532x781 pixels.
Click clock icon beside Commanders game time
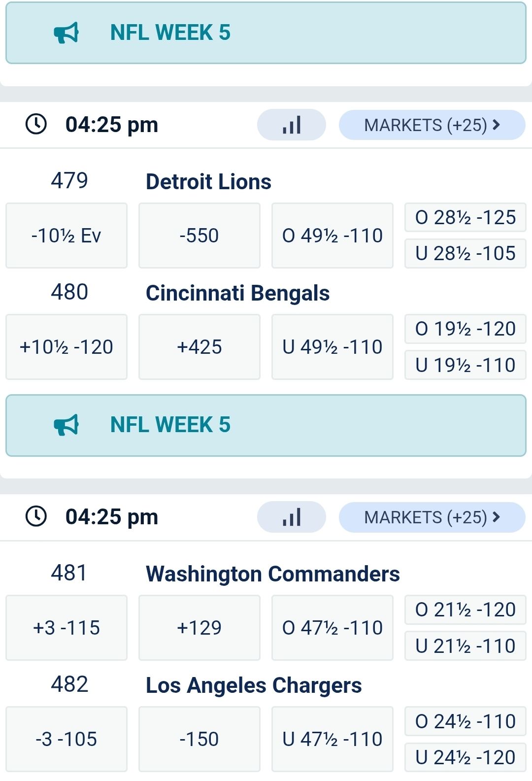36,516
